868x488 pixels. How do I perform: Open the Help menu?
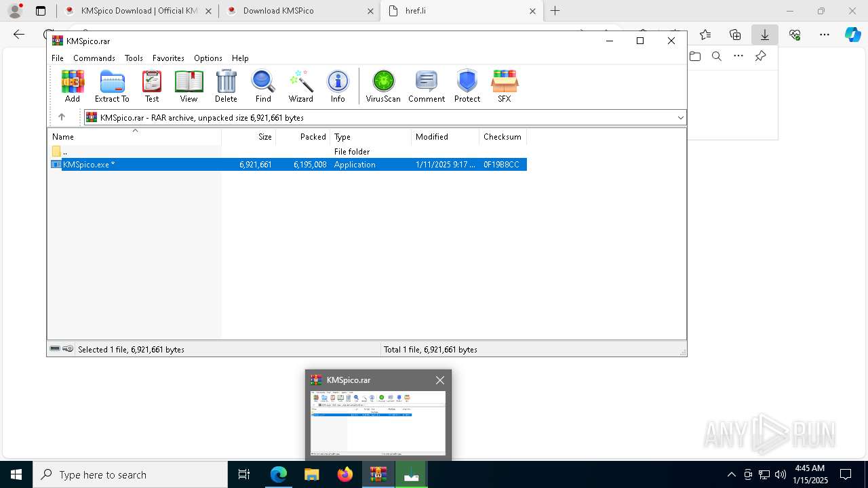pos(240,58)
